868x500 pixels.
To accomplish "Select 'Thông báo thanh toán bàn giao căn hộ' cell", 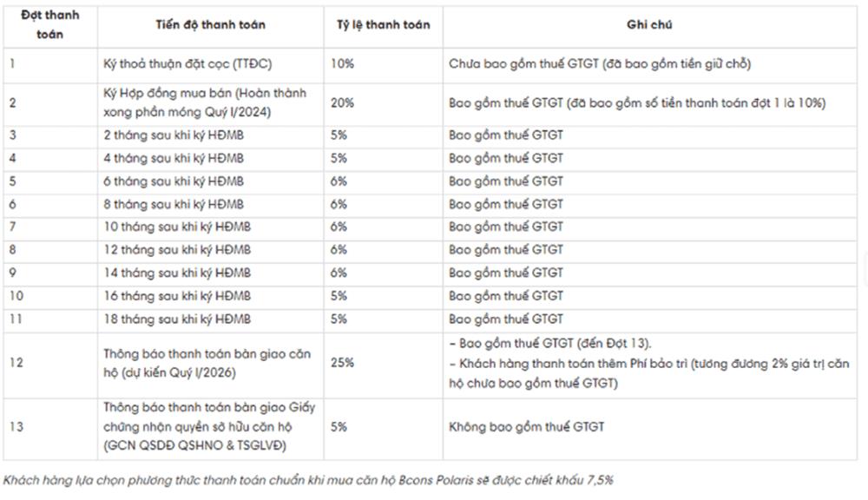I will tap(210, 363).
